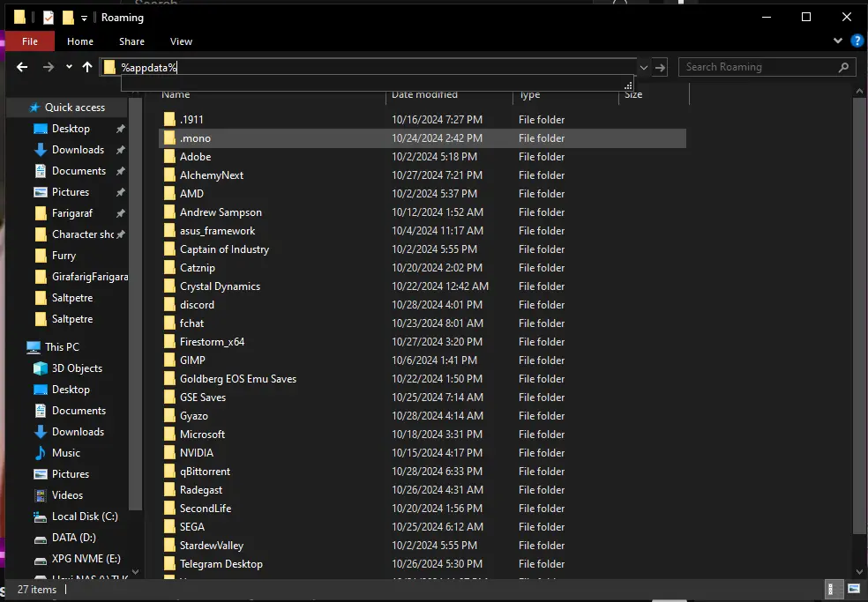Select the Telegram Desktop folder icon

coord(169,564)
